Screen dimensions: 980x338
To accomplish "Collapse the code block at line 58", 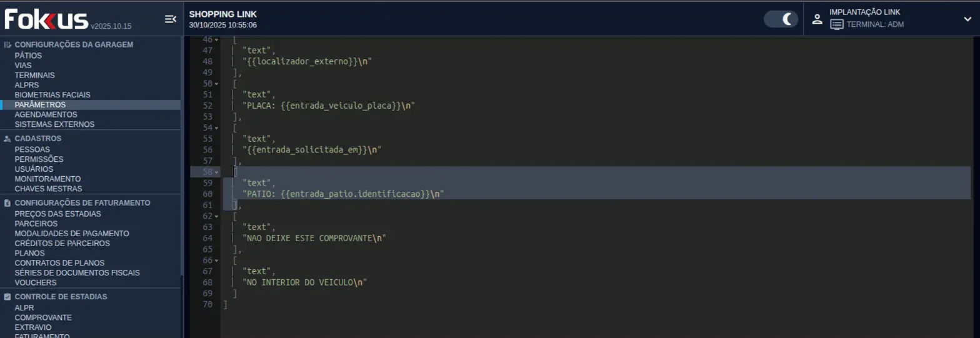I will (x=216, y=172).
